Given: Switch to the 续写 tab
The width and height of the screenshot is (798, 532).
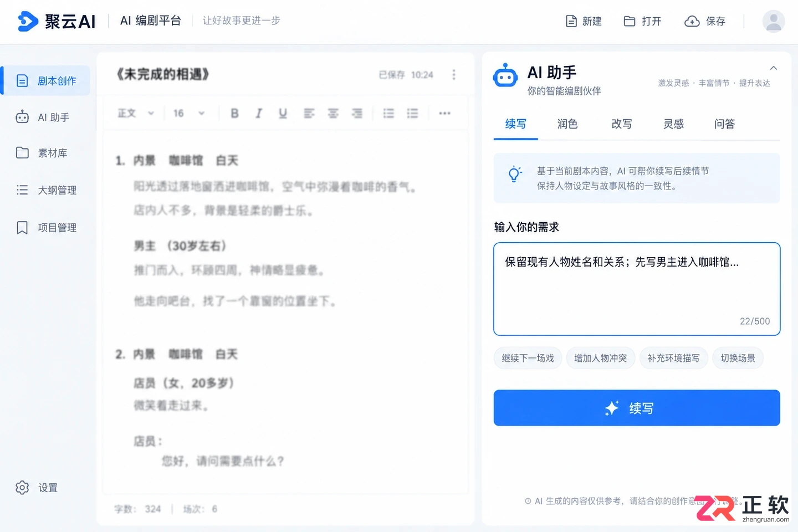Looking at the screenshot, I should (515, 124).
